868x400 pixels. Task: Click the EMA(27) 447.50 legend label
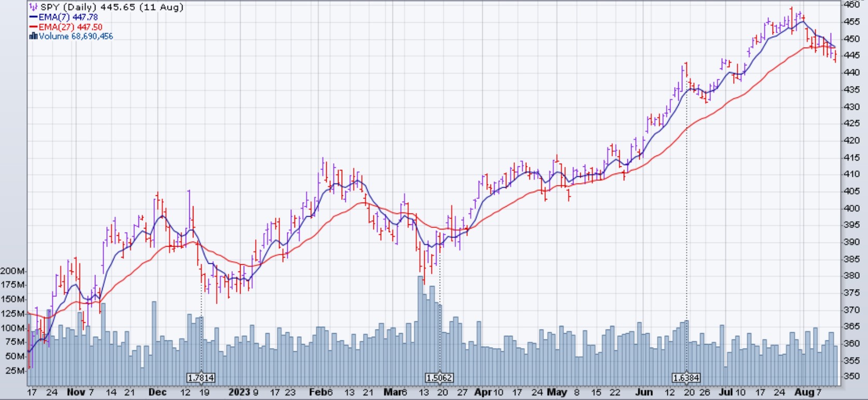pyautogui.click(x=71, y=27)
